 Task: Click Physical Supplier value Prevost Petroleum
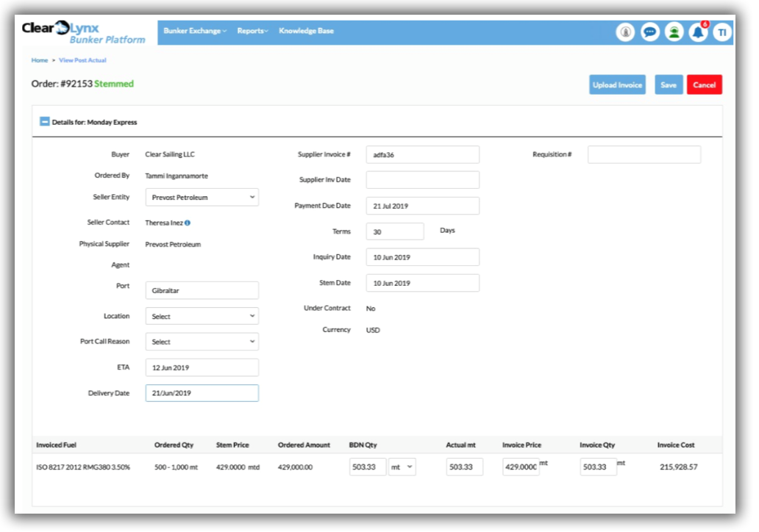[173, 244]
